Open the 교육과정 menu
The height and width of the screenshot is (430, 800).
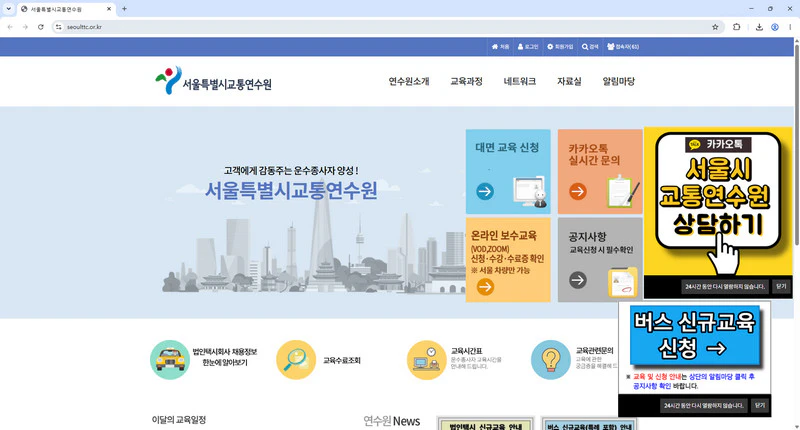coord(466,81)
